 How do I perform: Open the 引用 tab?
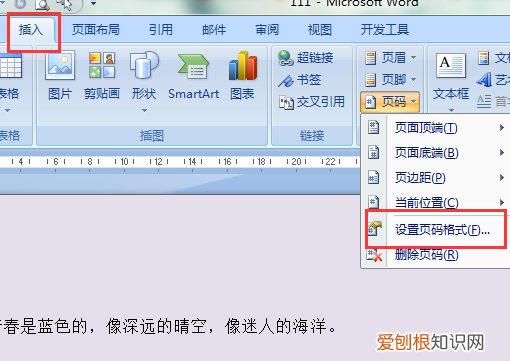pos(161,30)
